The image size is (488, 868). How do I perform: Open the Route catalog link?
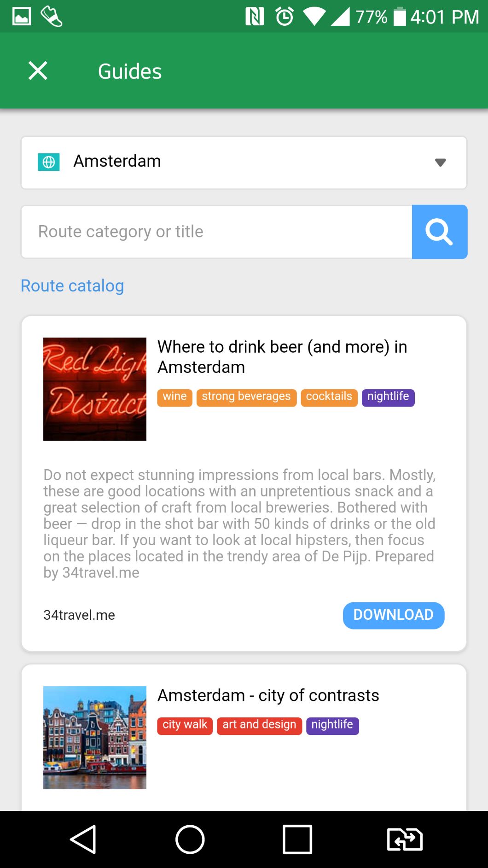point(72,286)
